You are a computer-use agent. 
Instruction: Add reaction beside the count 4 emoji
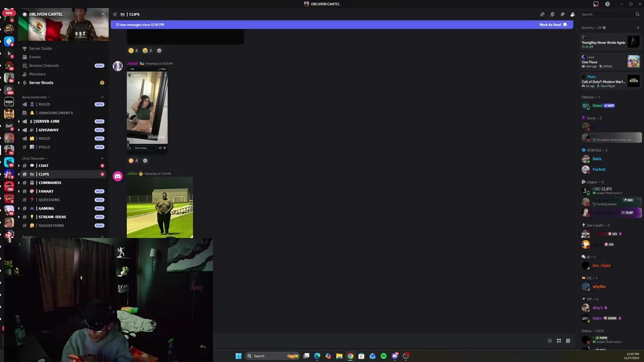(145, 160)
